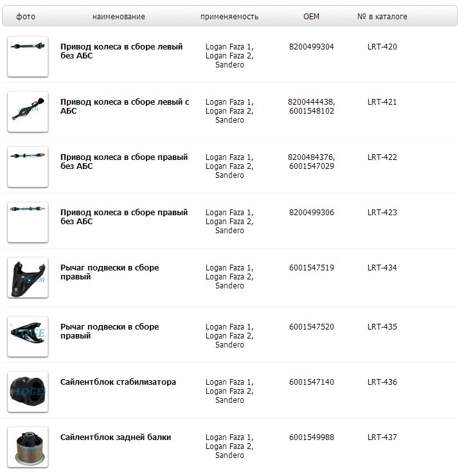Click the '№ в каталоге' column header

382,17
